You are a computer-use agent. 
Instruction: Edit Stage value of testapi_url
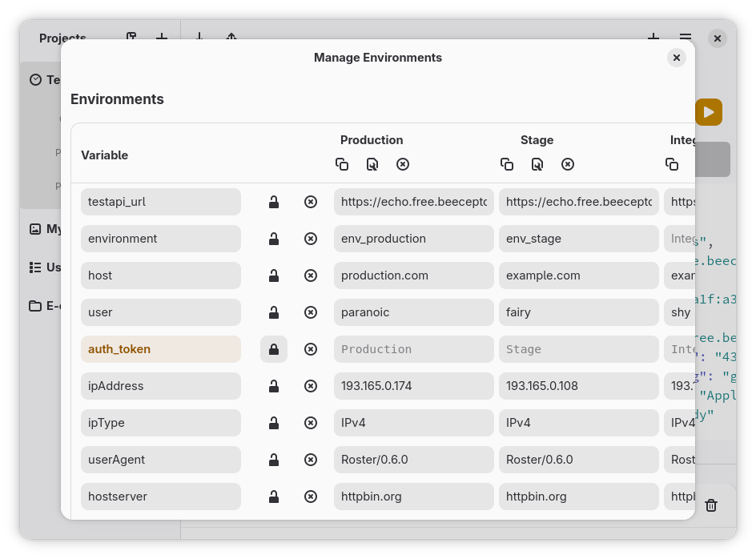pyautogui.click(x=578, y=202)
